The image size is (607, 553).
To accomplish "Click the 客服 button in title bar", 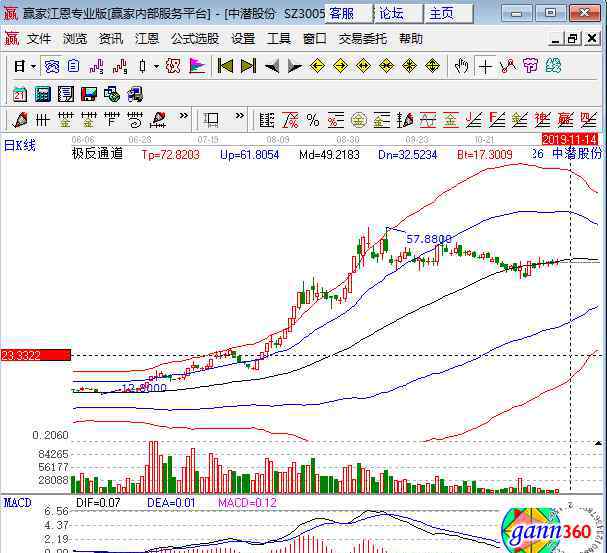I will point(348,14).
